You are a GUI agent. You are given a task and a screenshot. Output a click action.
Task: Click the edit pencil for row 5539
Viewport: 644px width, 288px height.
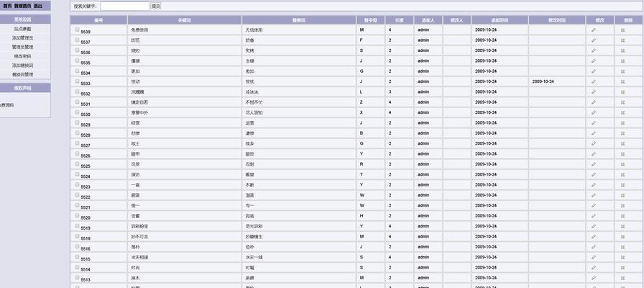pos(594,30)
